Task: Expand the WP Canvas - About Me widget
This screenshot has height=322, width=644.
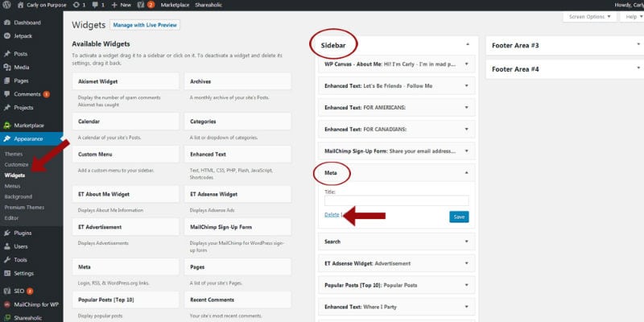Action: tap(467, 64)
